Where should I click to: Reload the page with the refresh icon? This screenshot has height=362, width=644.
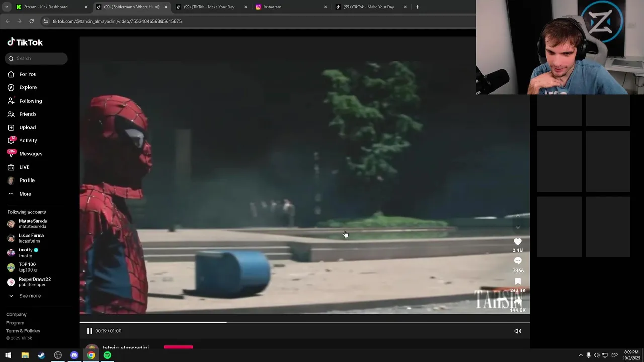tap(31, 21)
